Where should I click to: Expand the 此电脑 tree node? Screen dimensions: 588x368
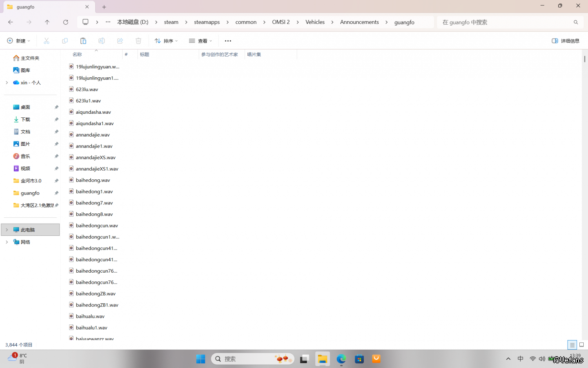(x=7, y=230)
